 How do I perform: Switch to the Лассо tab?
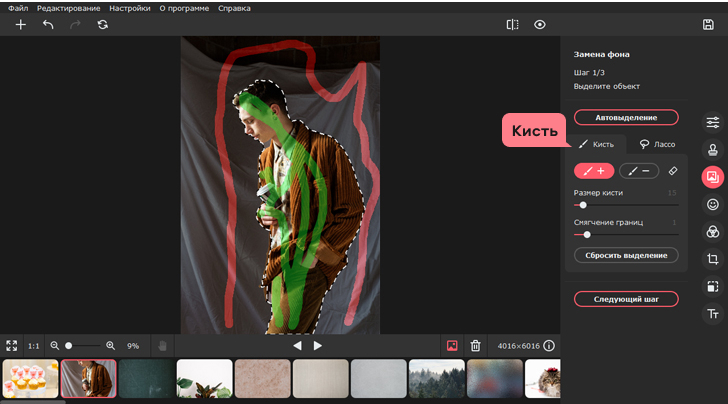tap(657, 144)
